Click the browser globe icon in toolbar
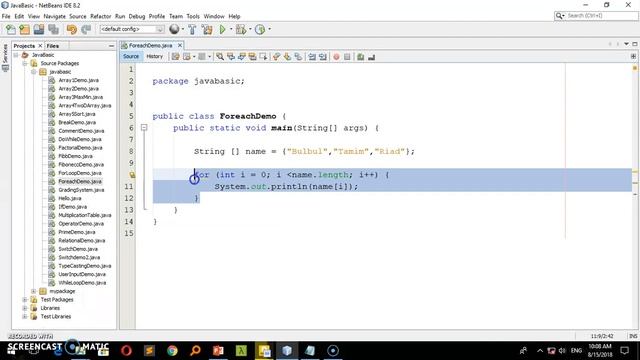 click(174, 29)
